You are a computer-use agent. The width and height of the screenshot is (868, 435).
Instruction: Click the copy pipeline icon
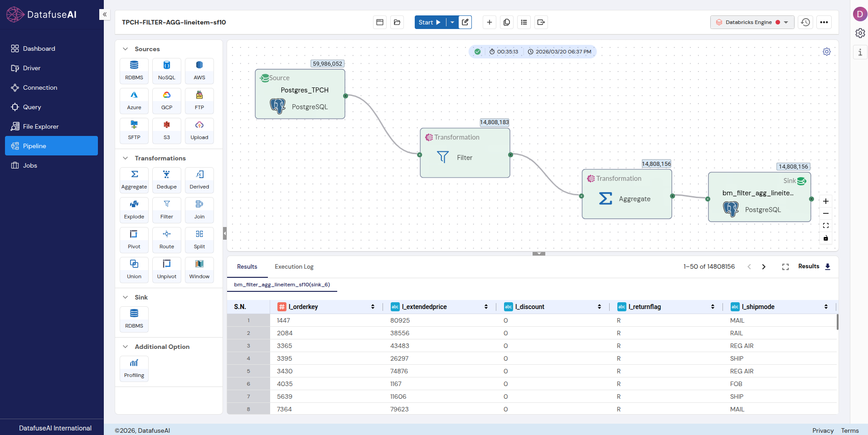(x=507, y=22)
